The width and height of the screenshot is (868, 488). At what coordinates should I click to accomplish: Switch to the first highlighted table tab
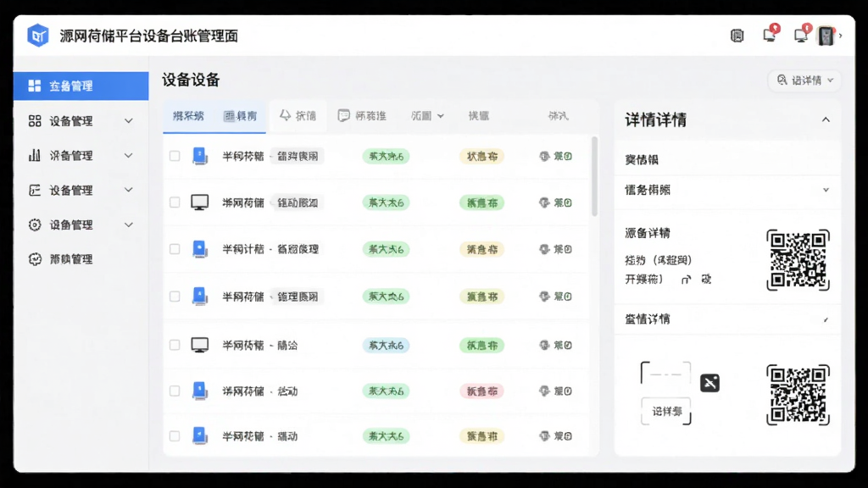click(x=188, y=115)
